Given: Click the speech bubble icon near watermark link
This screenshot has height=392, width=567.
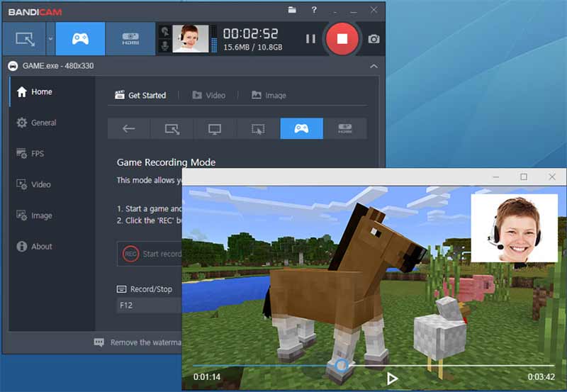Looking at the screenshot, I should (99, 342).
